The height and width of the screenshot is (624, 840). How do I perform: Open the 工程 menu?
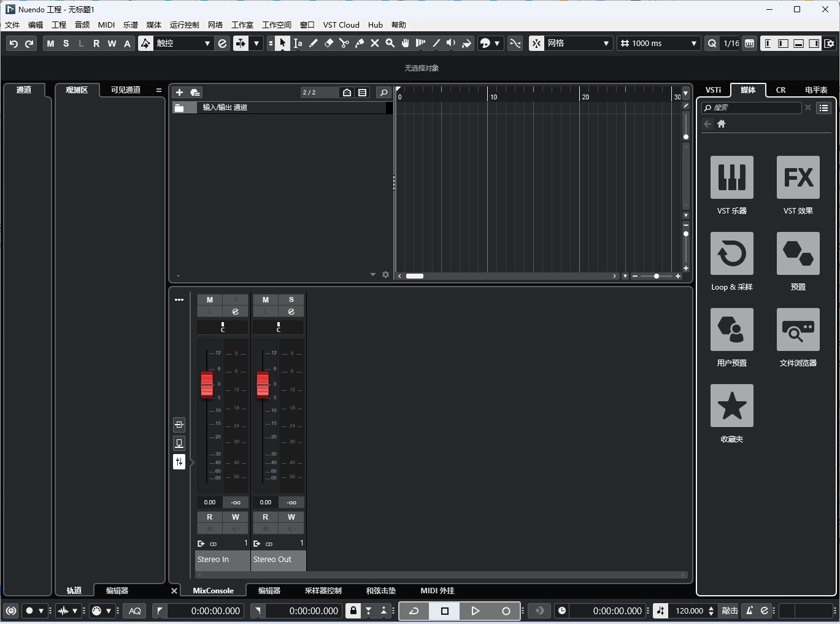point(59,25)
